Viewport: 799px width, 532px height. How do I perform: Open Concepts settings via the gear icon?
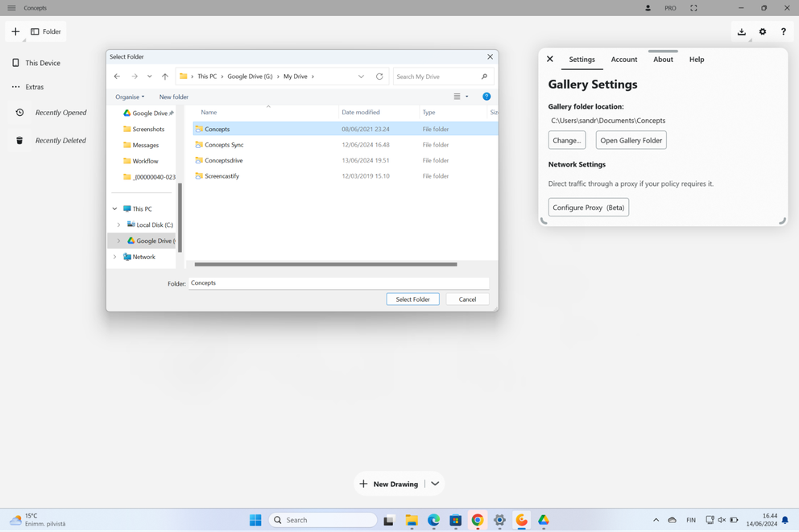(x=763, y=31)
